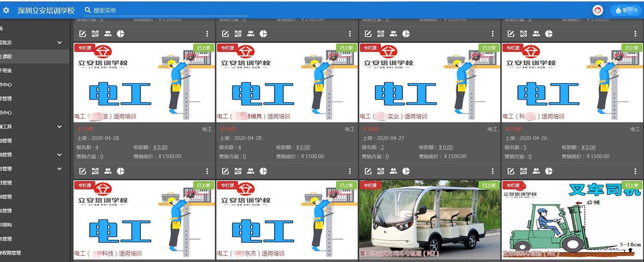This screenshot has width=644, height=262.
Task: Edit the 电工(…实业)适岗培训 course card
Action: (368, 171)
